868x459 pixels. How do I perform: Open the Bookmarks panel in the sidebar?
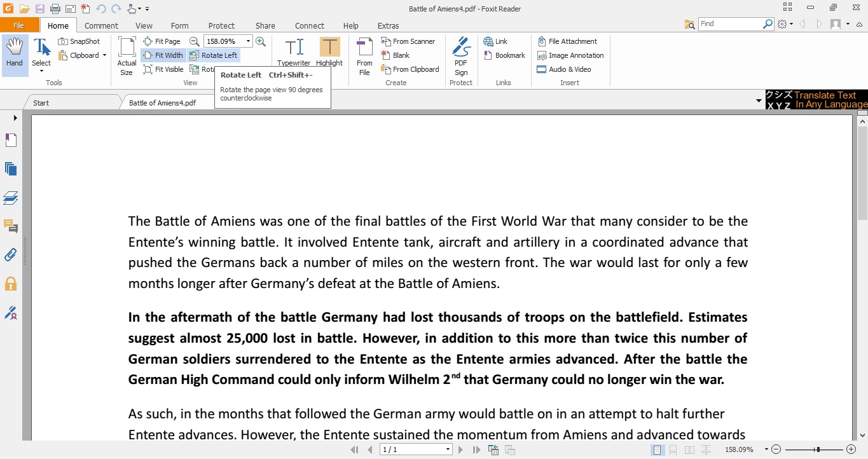pos(11,140)
